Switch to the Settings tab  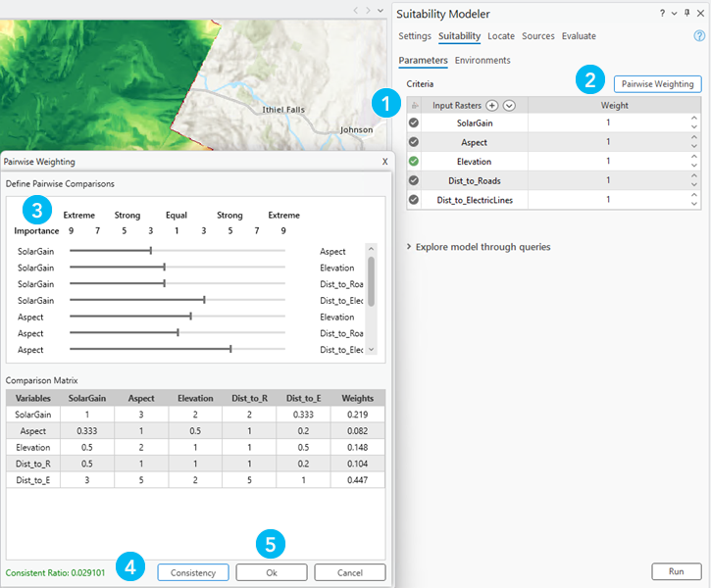click(x=415, y=36)
